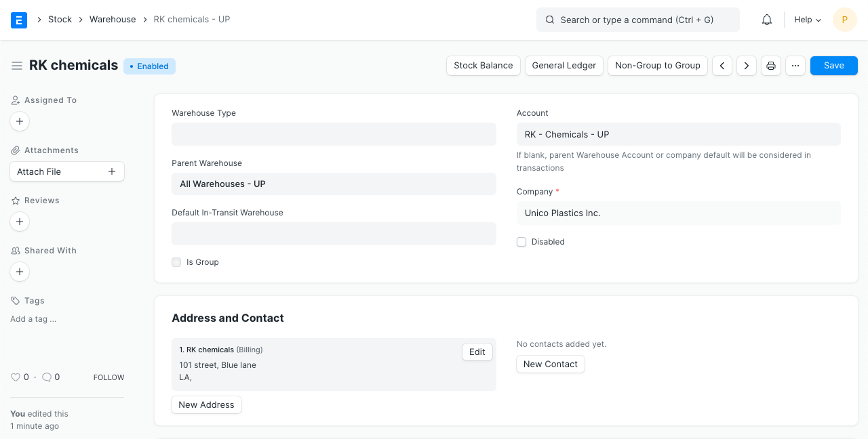Viewport: 868px width, 439px height.
Task: Open the three-dot more options menu
Action: point(795,66)
